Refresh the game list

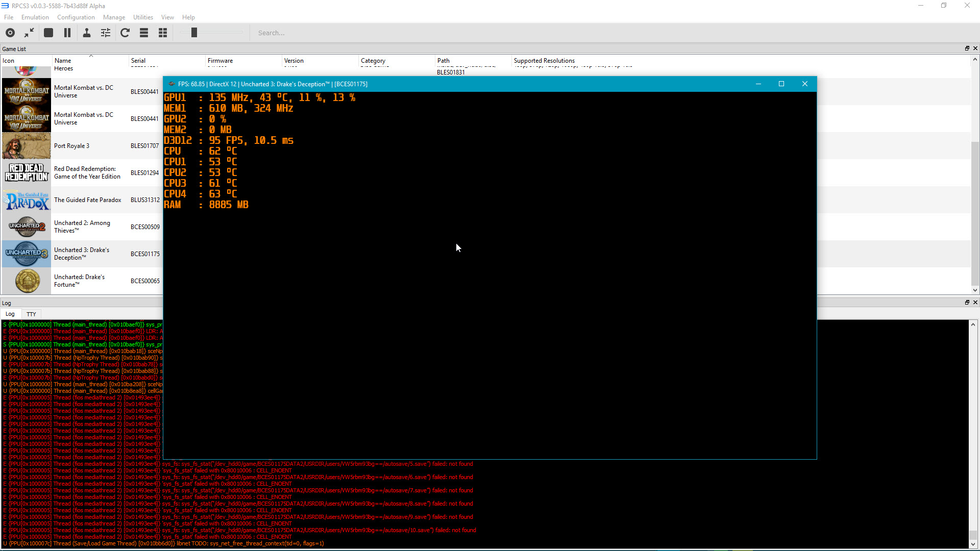point(125,33)
